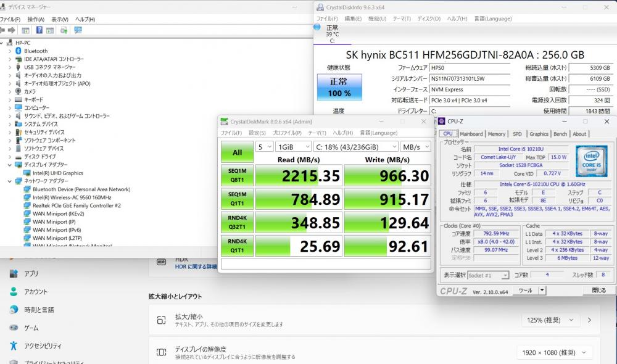The height and width of the screenshot is (364, 617).
Task: Open アプリ in the Settings sidebar
Action: pos(31,273)
